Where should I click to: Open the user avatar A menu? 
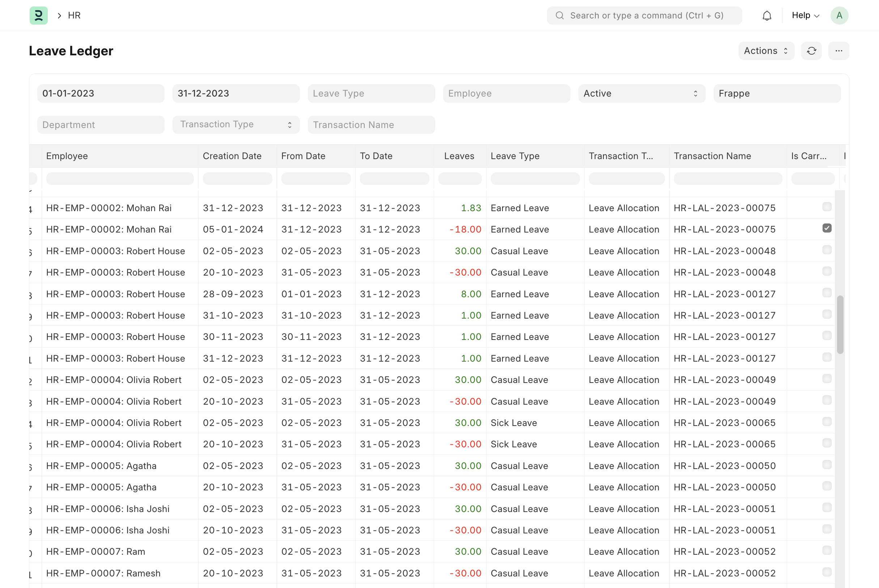(839, 16)
